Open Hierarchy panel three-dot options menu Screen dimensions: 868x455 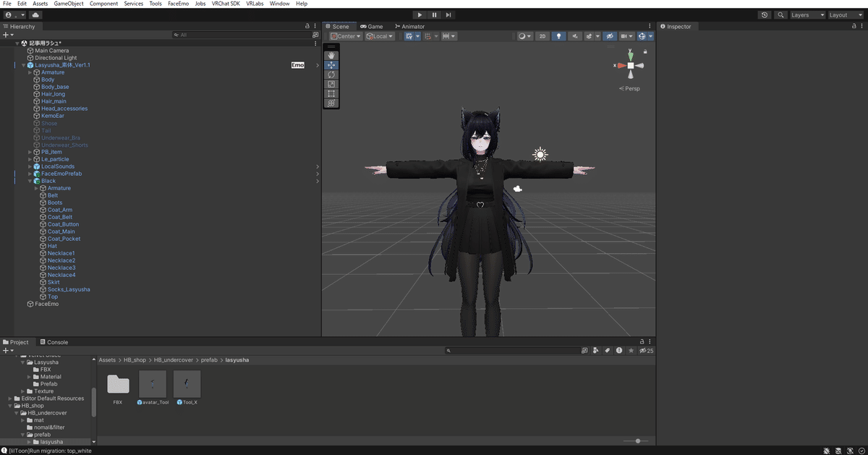[315, 26]
